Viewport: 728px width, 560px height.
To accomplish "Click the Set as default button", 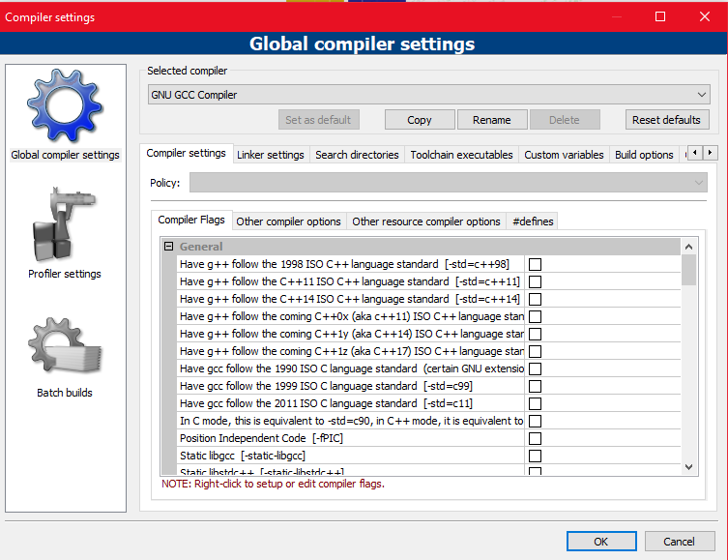I will coord(318,120).
